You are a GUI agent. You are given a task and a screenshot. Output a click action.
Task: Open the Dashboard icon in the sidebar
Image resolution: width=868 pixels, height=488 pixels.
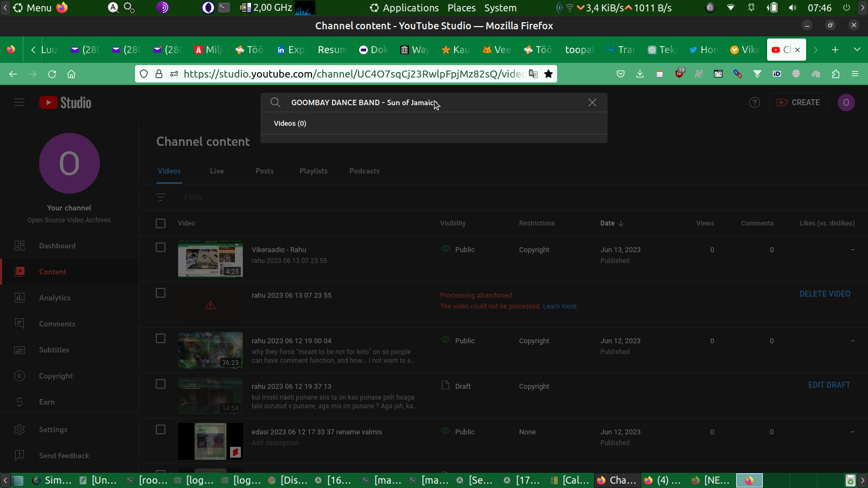[20, 246]
